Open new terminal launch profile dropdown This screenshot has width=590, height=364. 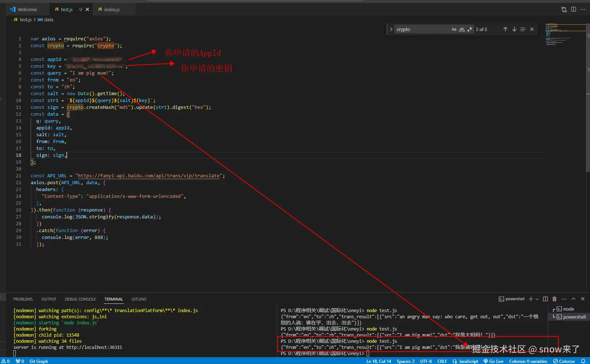(537, 299)
